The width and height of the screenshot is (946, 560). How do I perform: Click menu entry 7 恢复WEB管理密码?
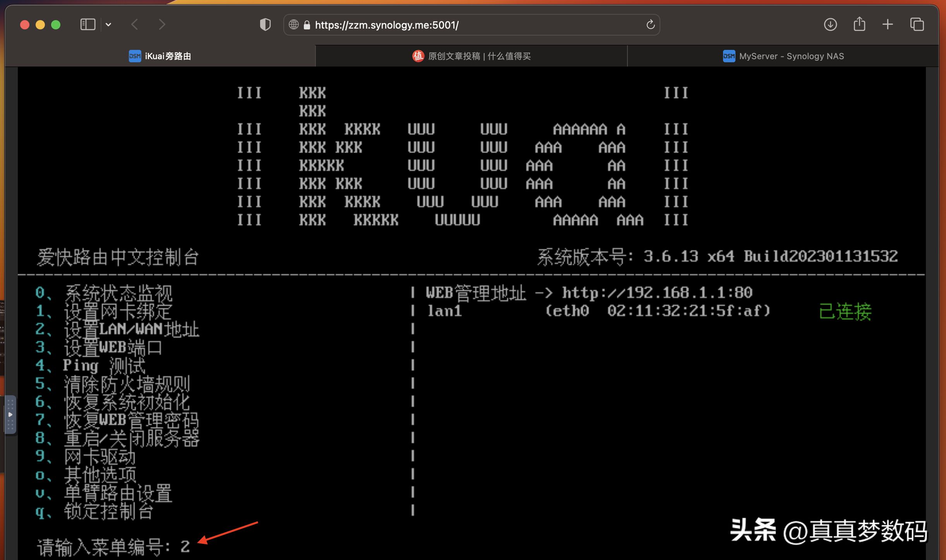point(117,420)
